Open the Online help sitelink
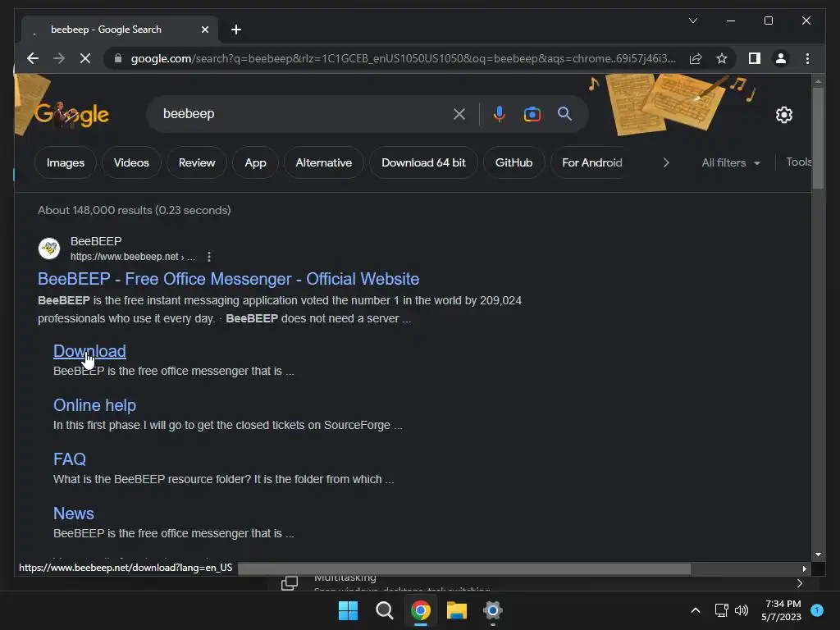Screen dimensions: 840x630 pyautogui.click(x=94, y=405)
